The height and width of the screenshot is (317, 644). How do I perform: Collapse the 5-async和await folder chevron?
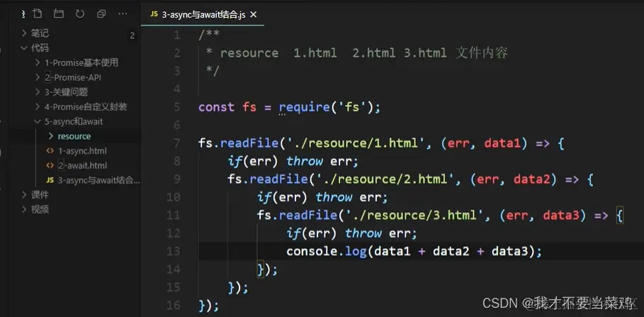click(38, 122)
